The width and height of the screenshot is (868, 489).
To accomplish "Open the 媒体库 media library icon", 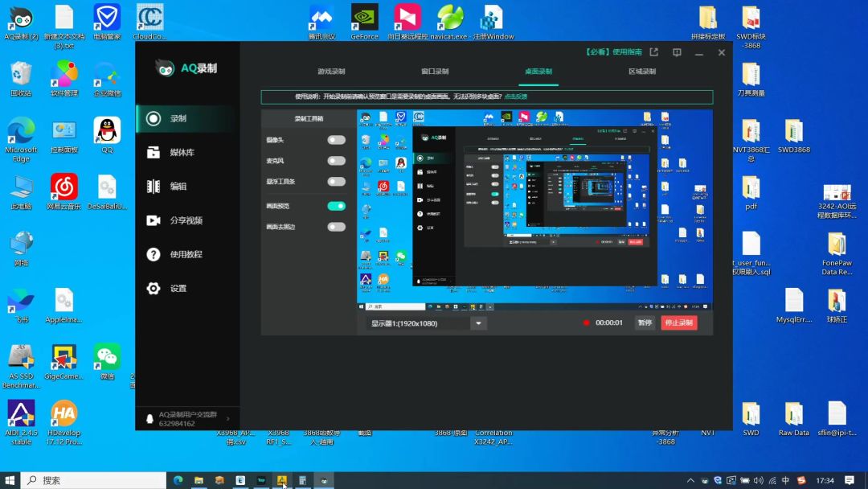I will pyautogui.click(x=154, y=152).
